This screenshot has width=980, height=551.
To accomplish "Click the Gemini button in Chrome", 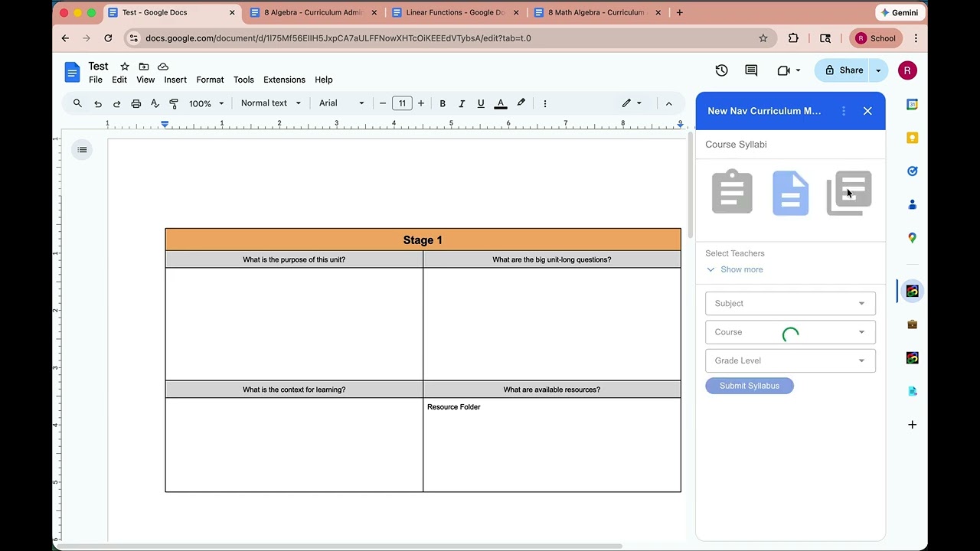I will pyautogui.click(x=900, y=12).
